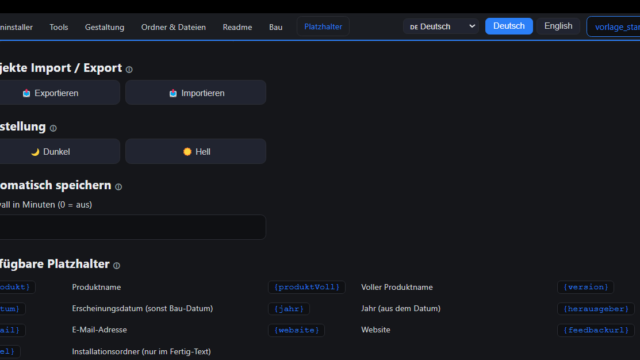Show info icon next to Darstellung heading
Image resolution: width=640 pixels, height=360 pixels.
(x=53, y=128)
